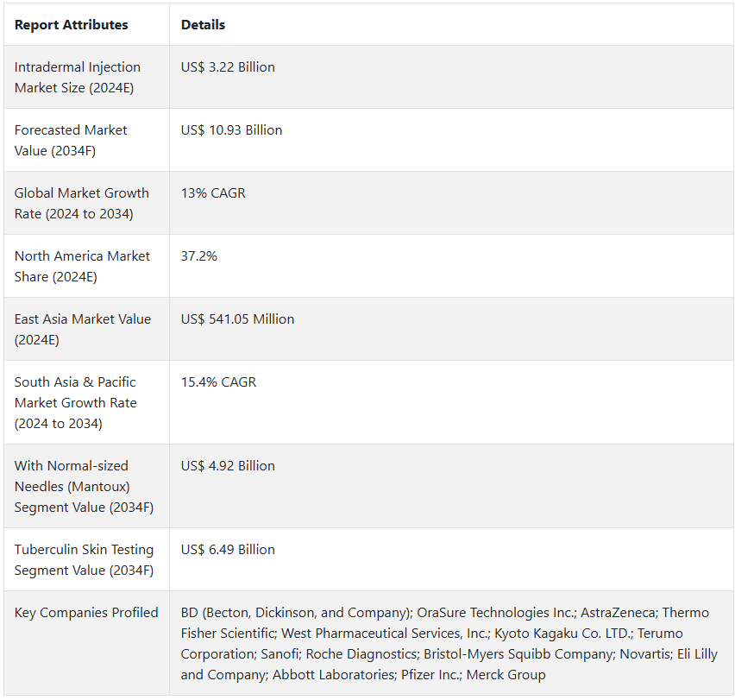Click the "Intradermal Injection Market Size (2024E)" cell

click(78, 78)
